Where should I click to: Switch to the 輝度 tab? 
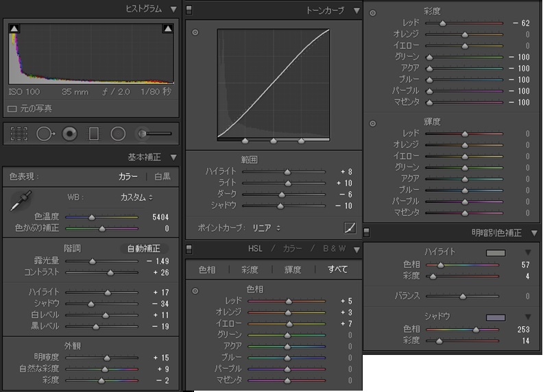[293, 269]
